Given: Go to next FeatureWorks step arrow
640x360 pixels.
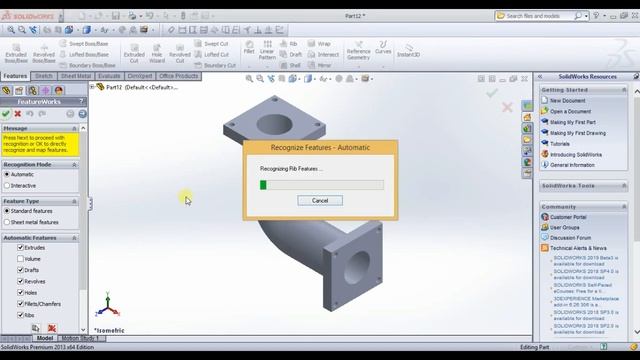Looking at the screenshot, I should (82, 114).
